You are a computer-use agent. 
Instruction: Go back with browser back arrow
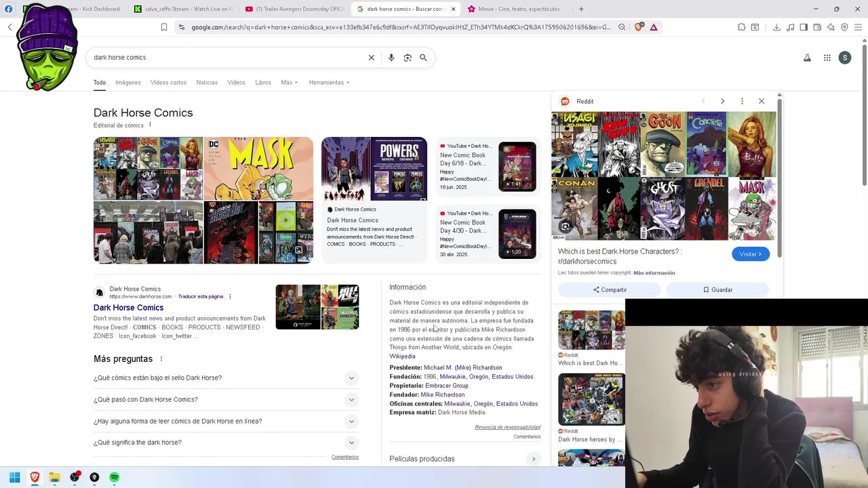pos(9,27)
